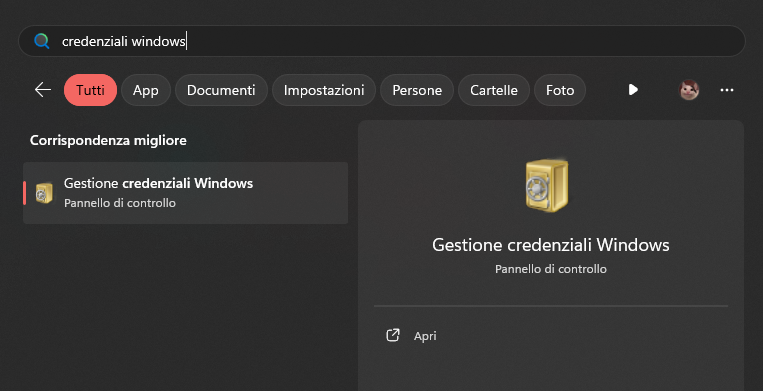
Task: Show more filters with the play arrow
Action: (633, 90)
